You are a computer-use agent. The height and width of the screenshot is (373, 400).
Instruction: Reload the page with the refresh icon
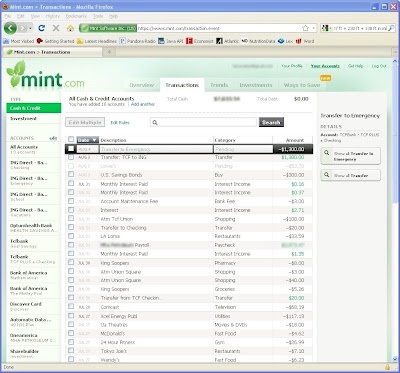pos(41,28)
